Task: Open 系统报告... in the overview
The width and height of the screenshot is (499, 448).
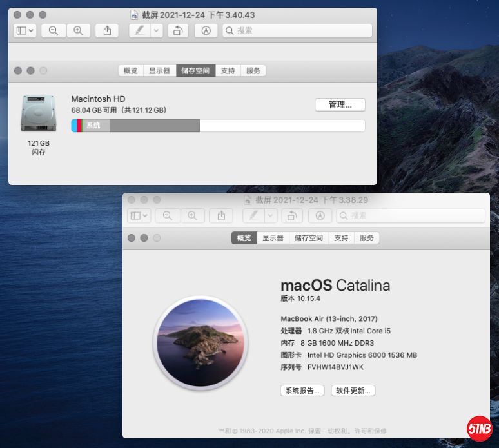Action: tap(302, 391)
